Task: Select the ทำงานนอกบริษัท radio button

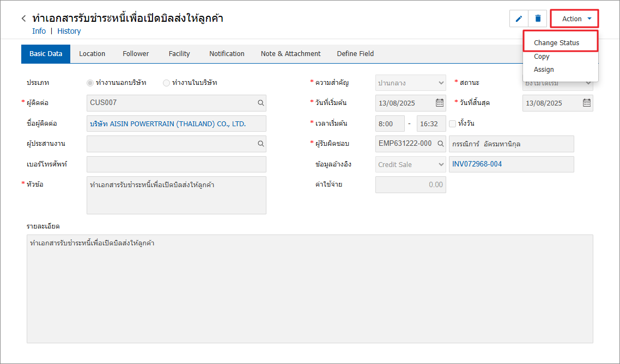Action: (x=90, y=83)
